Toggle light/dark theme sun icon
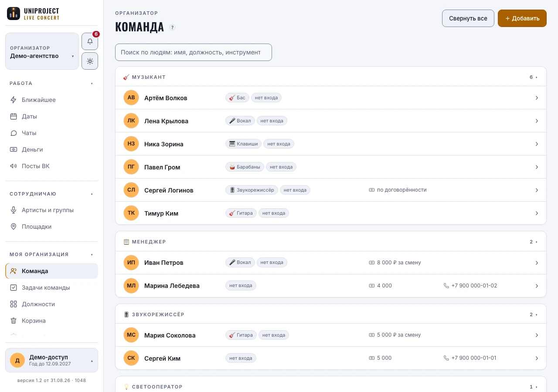 (x=90, y=61)
